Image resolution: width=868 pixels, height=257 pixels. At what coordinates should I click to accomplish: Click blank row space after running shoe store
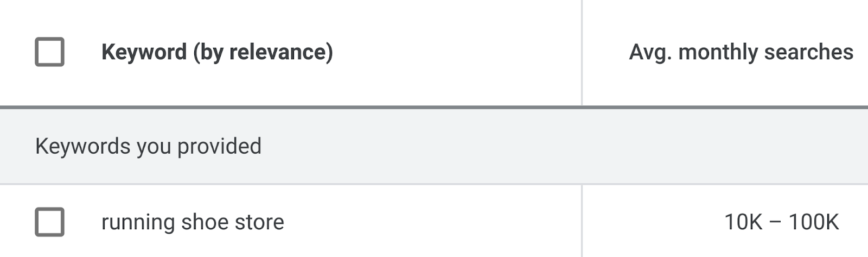pos(434,222)
